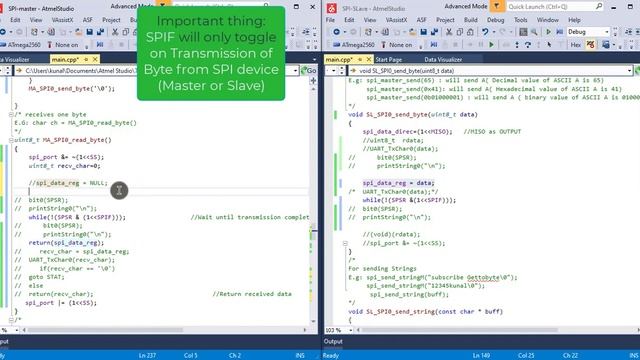The height and width of the screenshot is (360, 640).
Task: Open VAssistX menu in SPI-Slave window
Action: [x=396, y=20]
